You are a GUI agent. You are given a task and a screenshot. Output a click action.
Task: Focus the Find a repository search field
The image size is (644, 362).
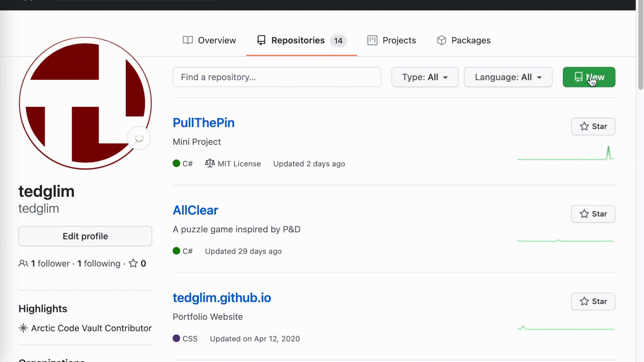277,77
